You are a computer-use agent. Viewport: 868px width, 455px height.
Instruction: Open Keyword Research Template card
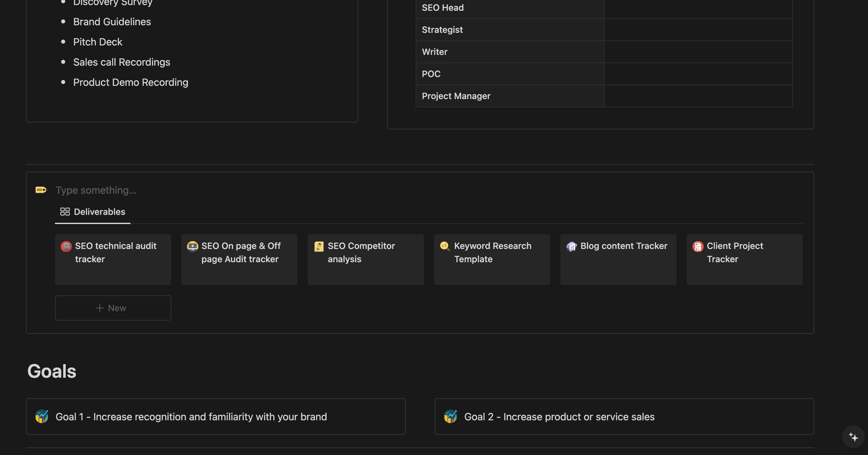point(492,259)
